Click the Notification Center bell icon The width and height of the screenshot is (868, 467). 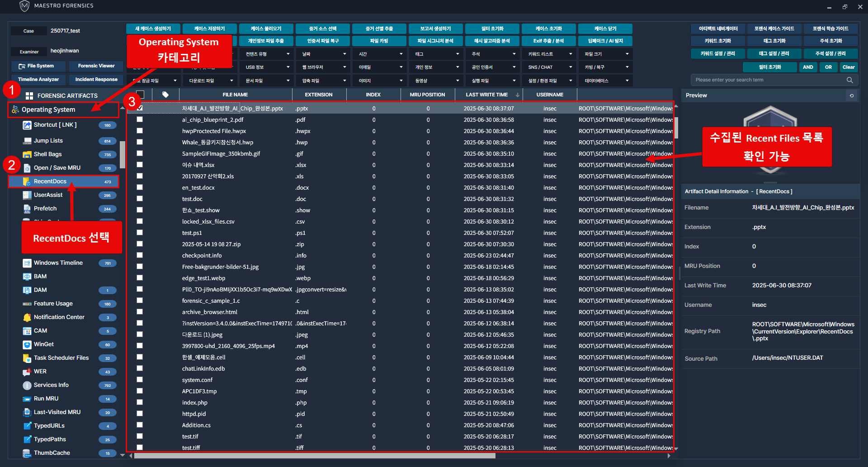pyautogui.click(x=27, y=317)
